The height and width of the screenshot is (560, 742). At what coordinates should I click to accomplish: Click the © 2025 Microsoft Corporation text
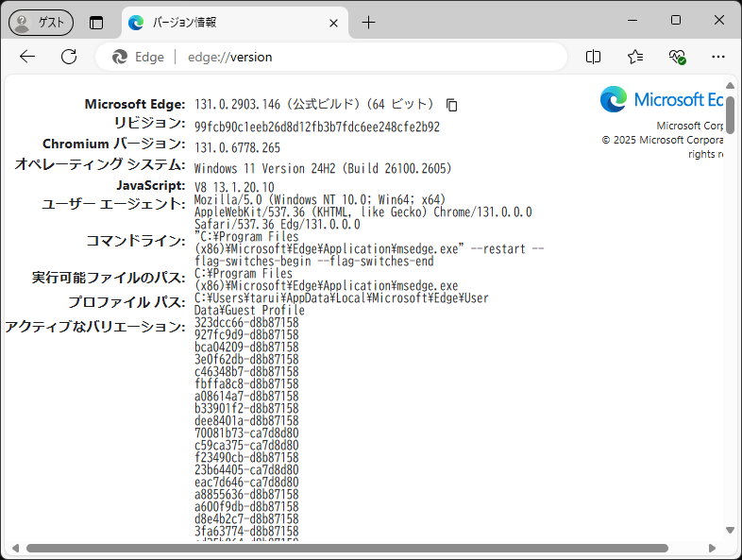[x=662, y=140]
